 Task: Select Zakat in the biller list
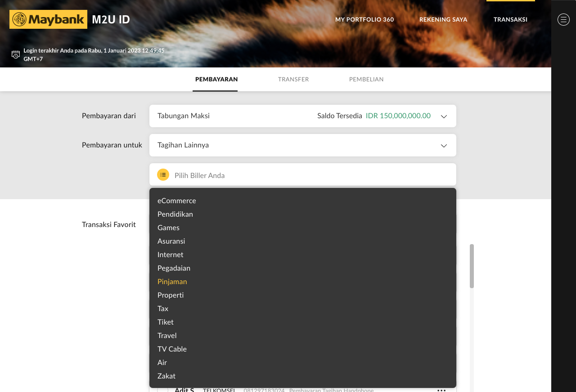166,376
